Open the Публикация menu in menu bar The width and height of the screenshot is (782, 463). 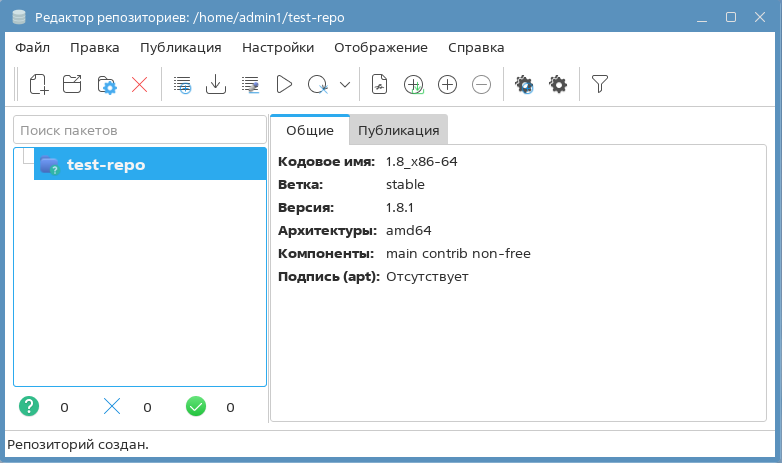[x=181, y=47]
